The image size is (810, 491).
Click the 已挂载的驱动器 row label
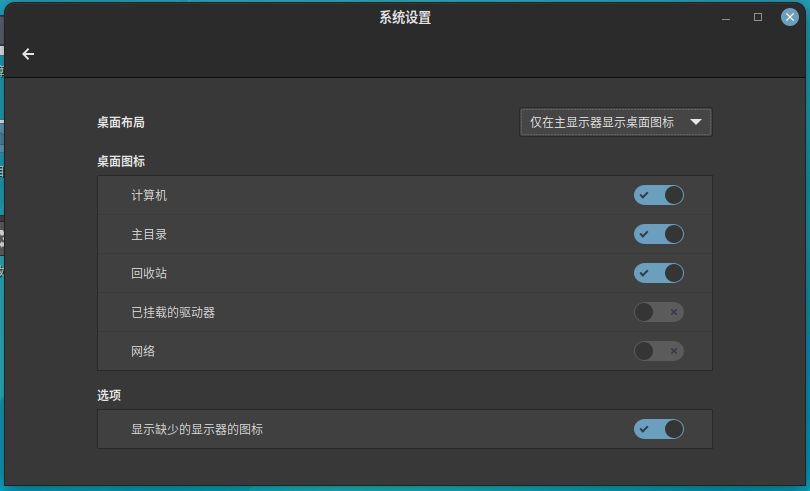[173, 312]
